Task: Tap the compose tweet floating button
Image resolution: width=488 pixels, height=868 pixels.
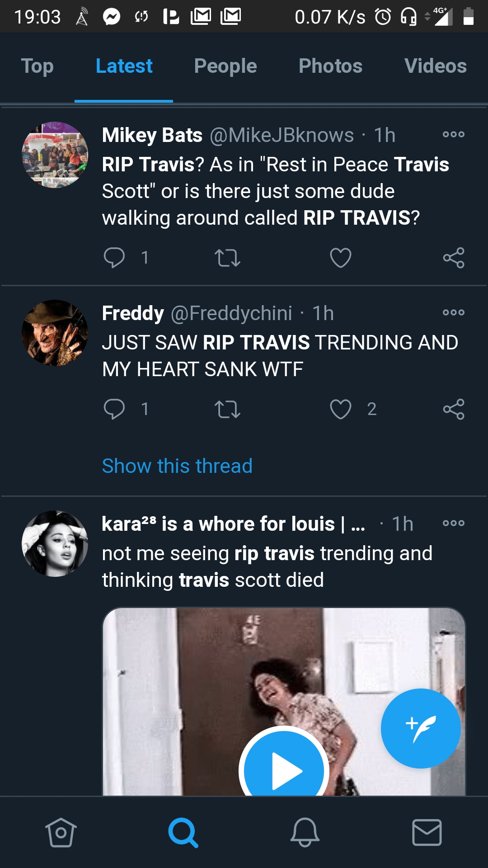Action: (x=421, y=728)
